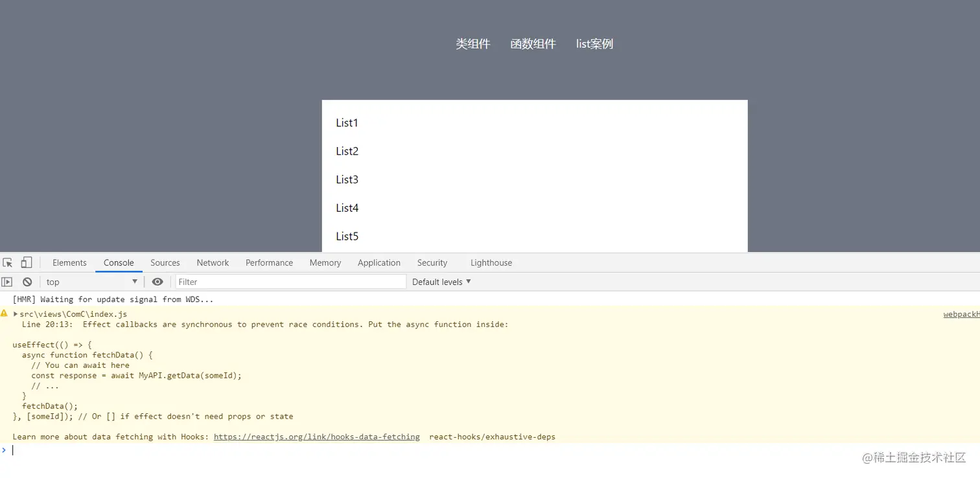Open the Sources tab
This screenshot has height=478, width=980.
165,262
